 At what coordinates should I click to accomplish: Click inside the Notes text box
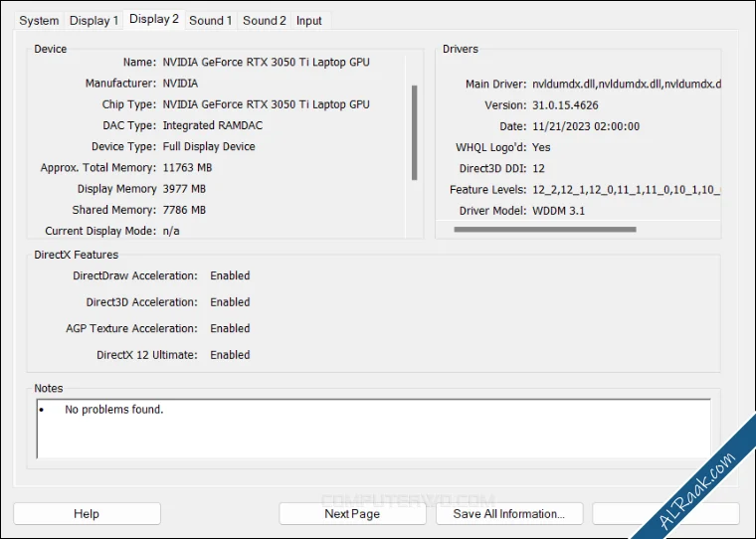pyautogui.click(x=373, y=429)
